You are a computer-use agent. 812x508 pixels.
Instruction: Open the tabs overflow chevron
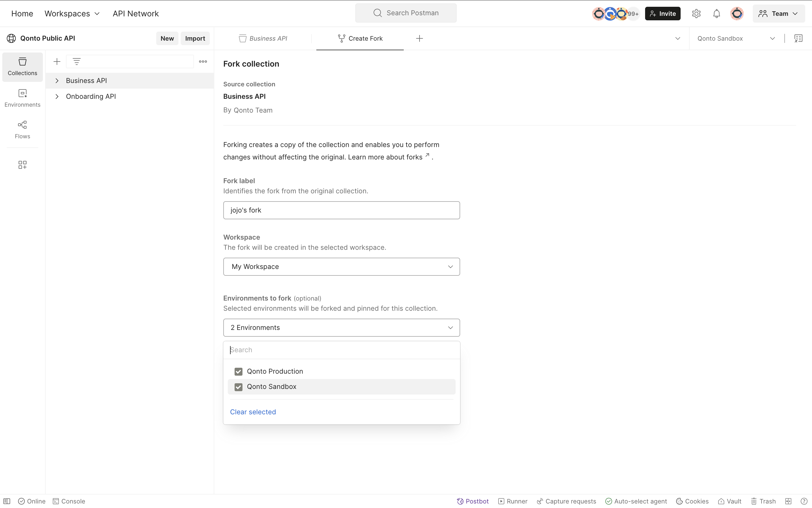click(x=678, y=38)
